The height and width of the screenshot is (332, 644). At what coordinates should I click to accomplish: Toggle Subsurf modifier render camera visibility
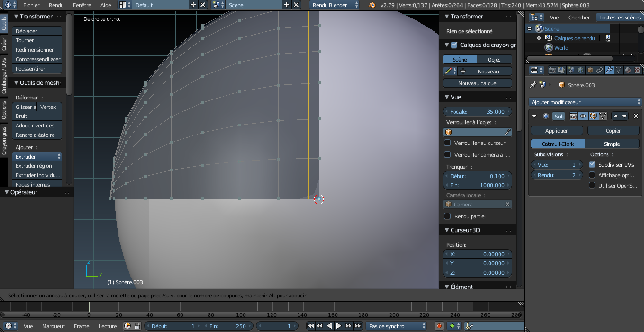pyautogui.click(x=573, y=116)
